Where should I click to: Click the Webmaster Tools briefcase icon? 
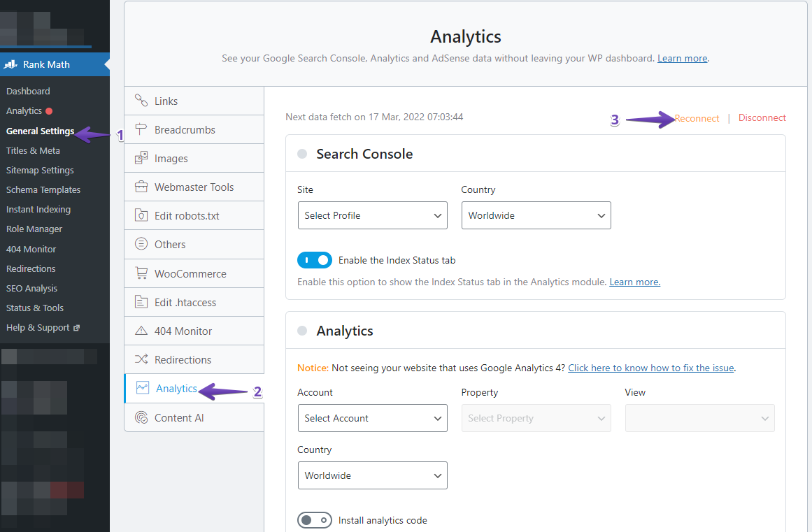coord(141,187)
